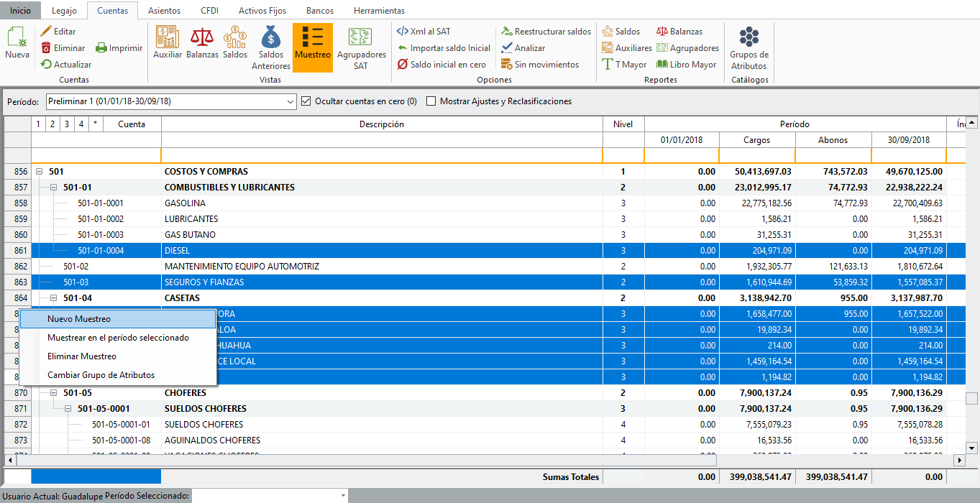The width and height of the screenshot is (980, 503).
Task: Click the Xml al SAT option
Action: 424,32
